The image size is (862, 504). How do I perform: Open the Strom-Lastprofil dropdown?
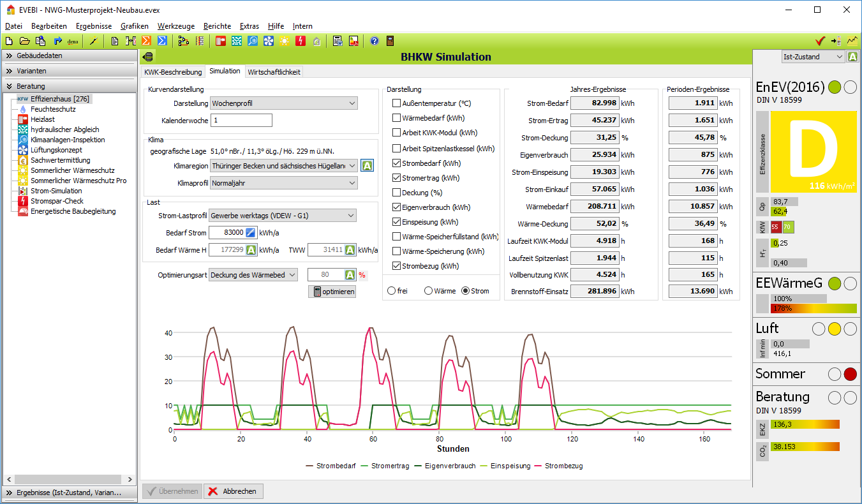[282, 216]
